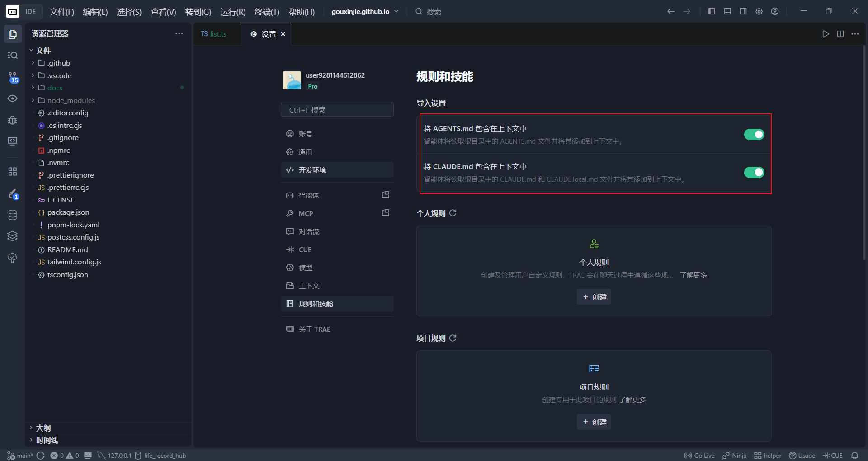Screen dimensions: 868x461
Task: Open the database icon in activity bar
Action: 12,215
